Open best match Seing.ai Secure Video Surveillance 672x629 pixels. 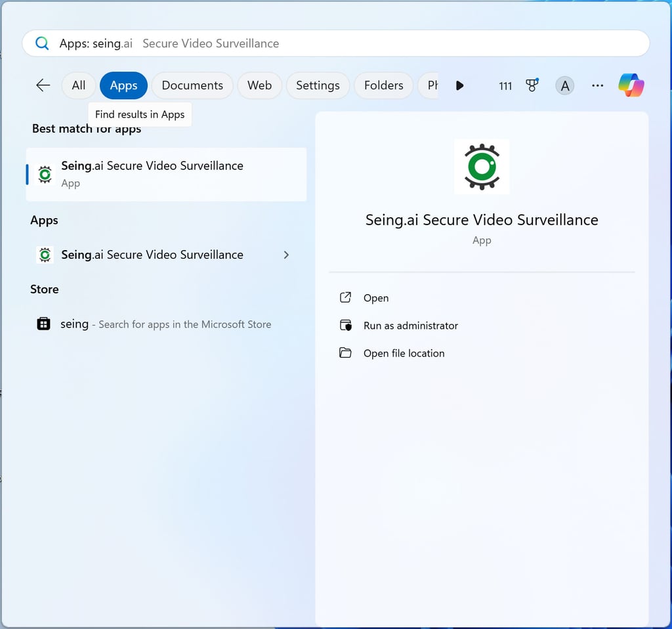[166, 175]
